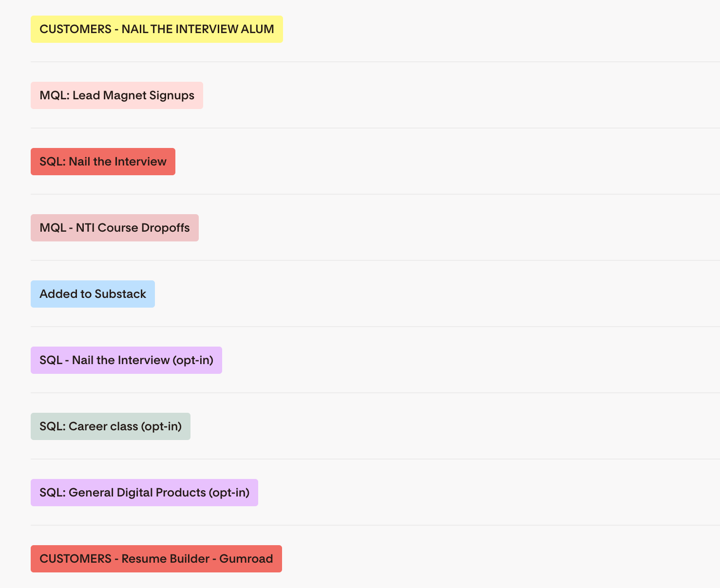The height and width of the screenshot is (588, 720).
Task: Open the SQL: Career class (opt-in) tag
Action: click(111, 426)
